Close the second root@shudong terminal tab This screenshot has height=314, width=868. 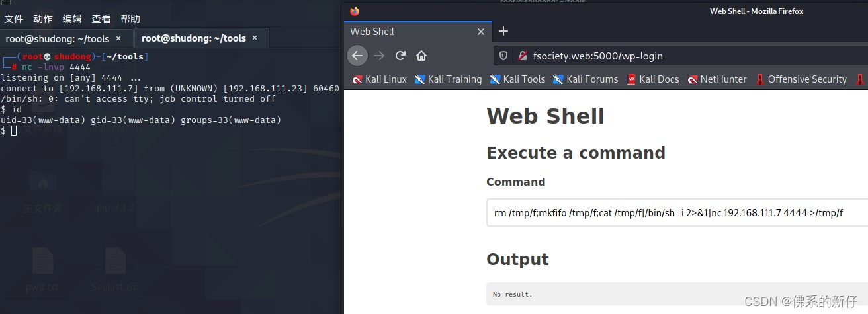pos(255,38)
